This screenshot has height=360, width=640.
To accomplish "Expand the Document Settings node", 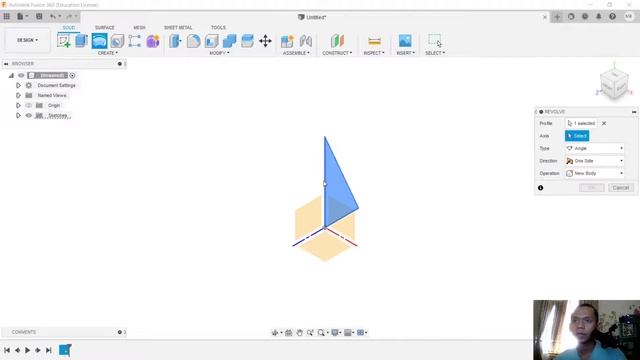I will pyautogui.click(x=18, y=85).
